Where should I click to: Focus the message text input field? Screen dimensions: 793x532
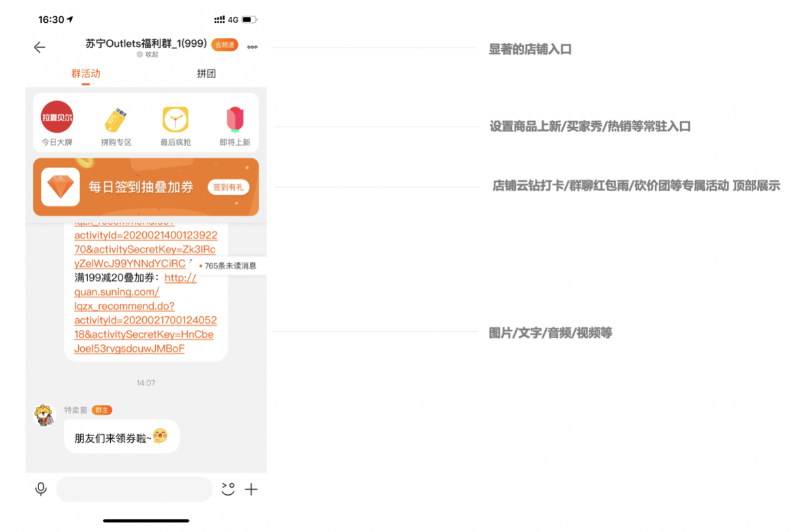click(x=134, y=489)
